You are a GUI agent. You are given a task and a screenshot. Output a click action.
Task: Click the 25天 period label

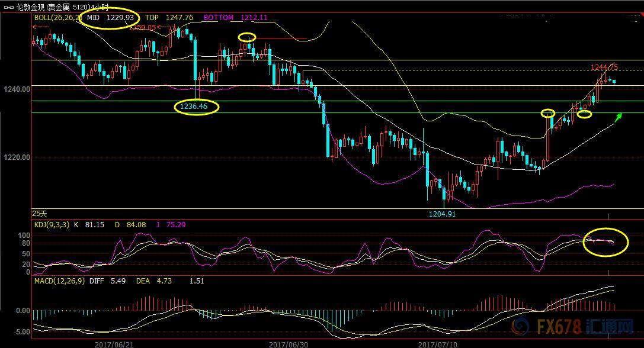(x=40, y=213)
